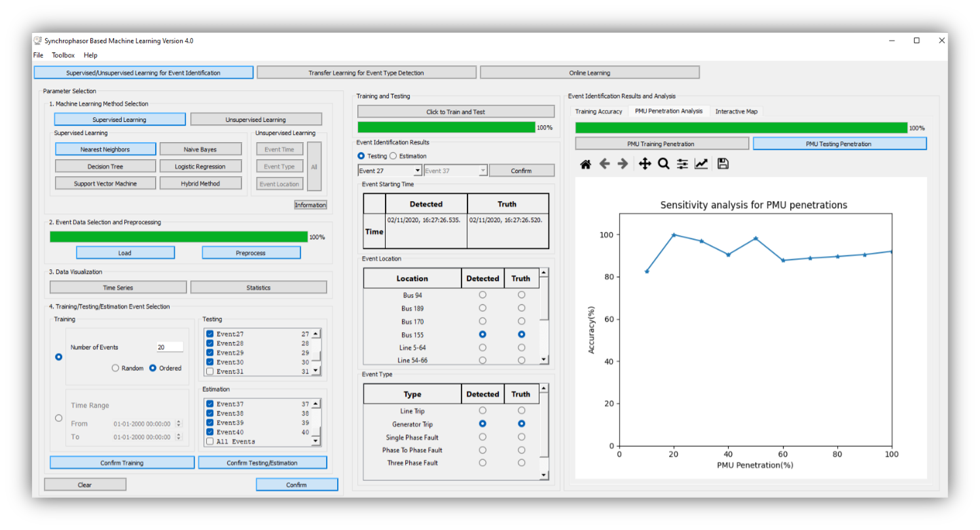Switch to the Interactive Map tab

pos(736,111)
